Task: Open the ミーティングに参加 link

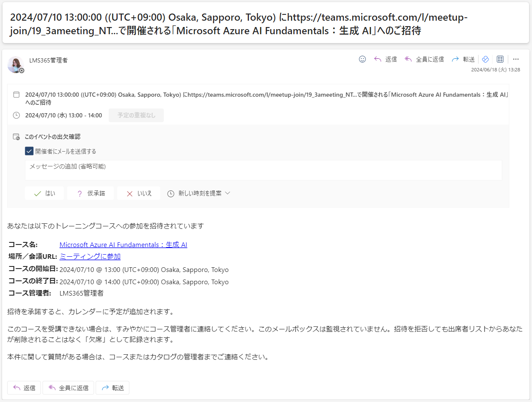Action: pyautogui.click(x=90, y=256)
